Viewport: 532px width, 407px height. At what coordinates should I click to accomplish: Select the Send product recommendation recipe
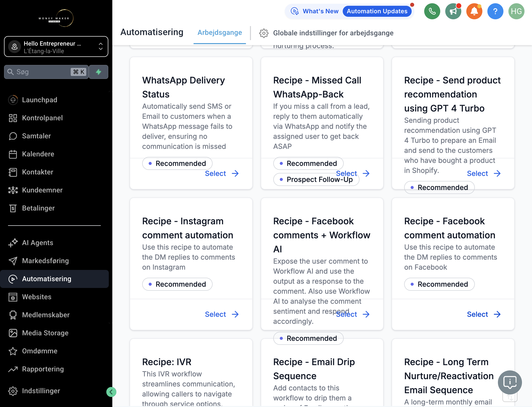484,173
